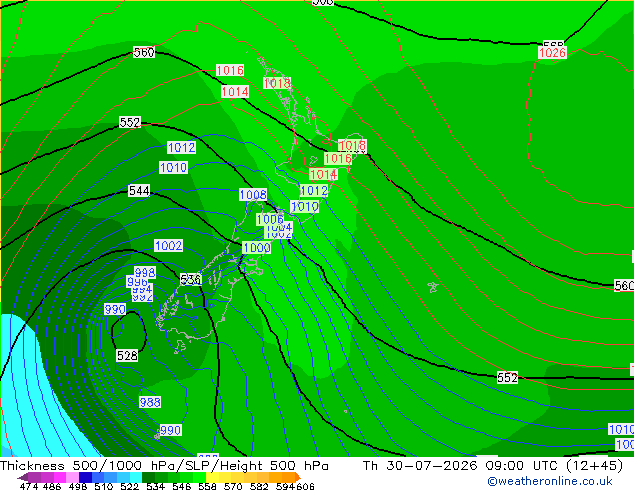Viewport: 634px width, 490px height.
Task: Click the legend value 570
Action: [233, 486]
